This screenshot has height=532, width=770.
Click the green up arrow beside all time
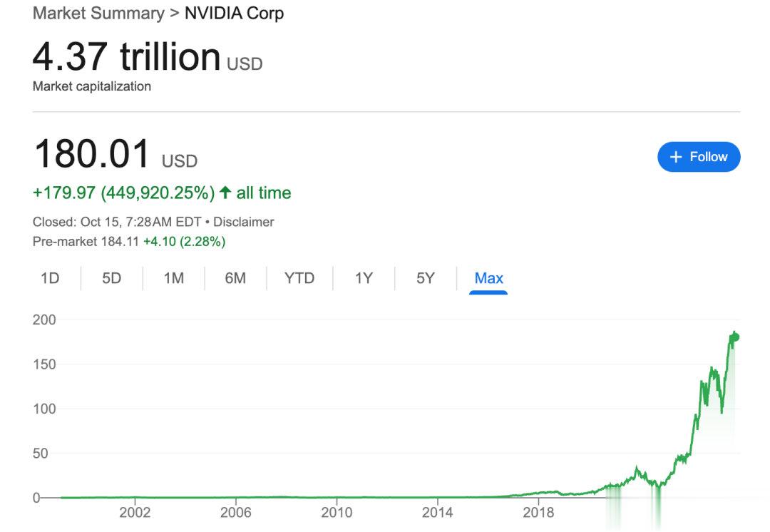click(225, 193)
